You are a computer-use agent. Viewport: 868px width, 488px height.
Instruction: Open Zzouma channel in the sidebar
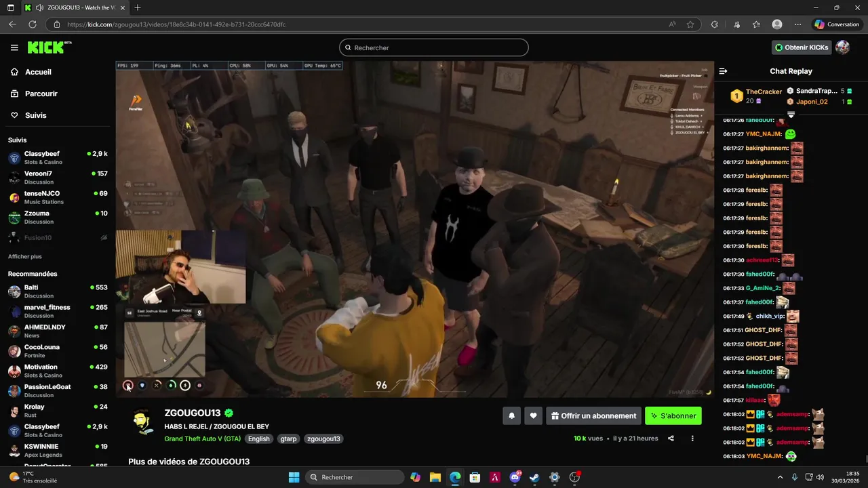pos(58,217)
